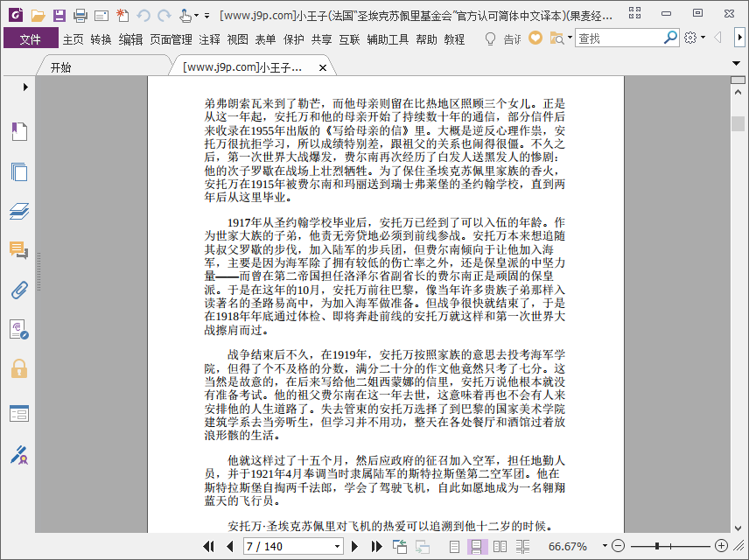Switch to the 开始 document tab

pyautogui.click(x=102, y=66)
